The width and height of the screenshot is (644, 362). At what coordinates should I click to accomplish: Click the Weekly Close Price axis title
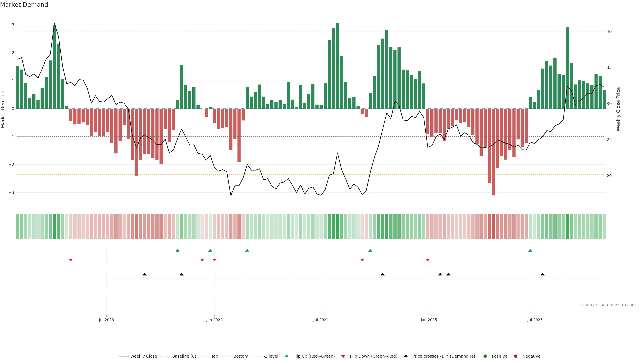618,109
